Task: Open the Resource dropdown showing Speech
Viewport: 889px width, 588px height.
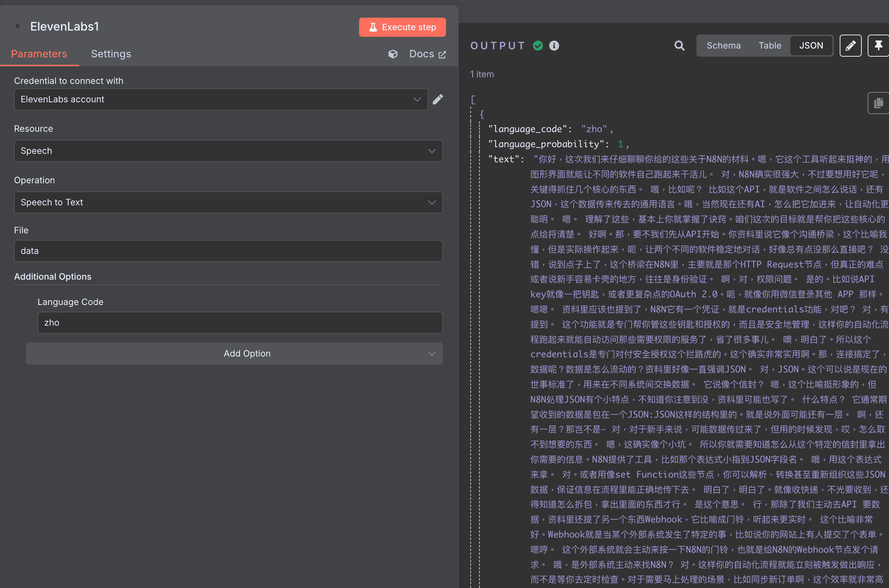Action: [x=229, y=151]
